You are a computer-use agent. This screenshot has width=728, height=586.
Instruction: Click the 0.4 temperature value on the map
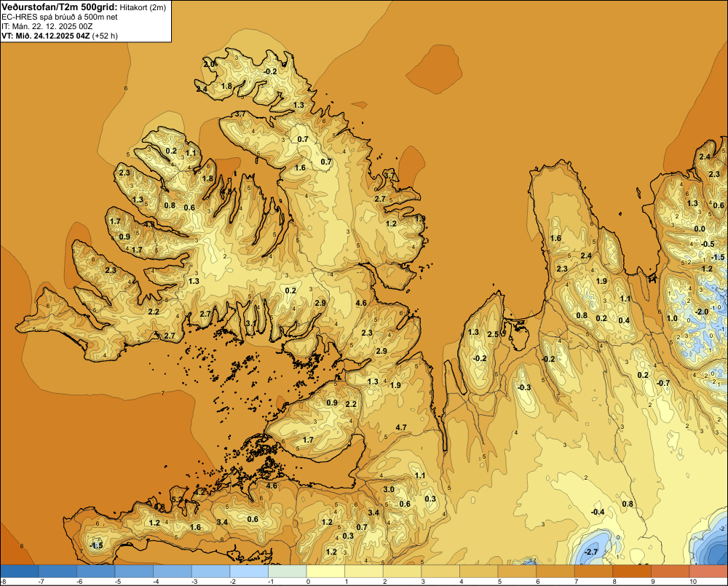coord(624,320)
